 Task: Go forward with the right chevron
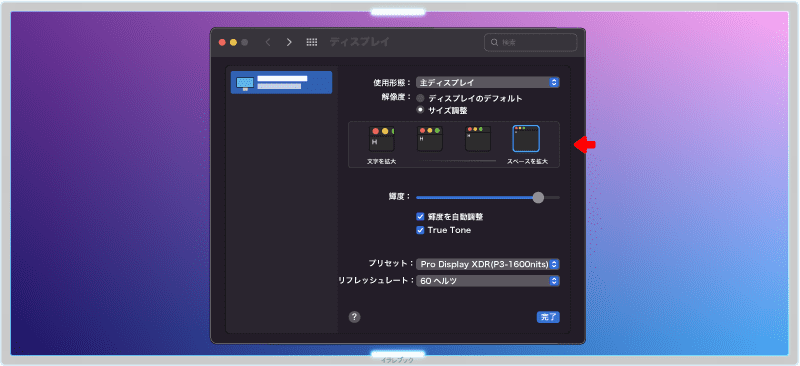click(x=289, y=42)
